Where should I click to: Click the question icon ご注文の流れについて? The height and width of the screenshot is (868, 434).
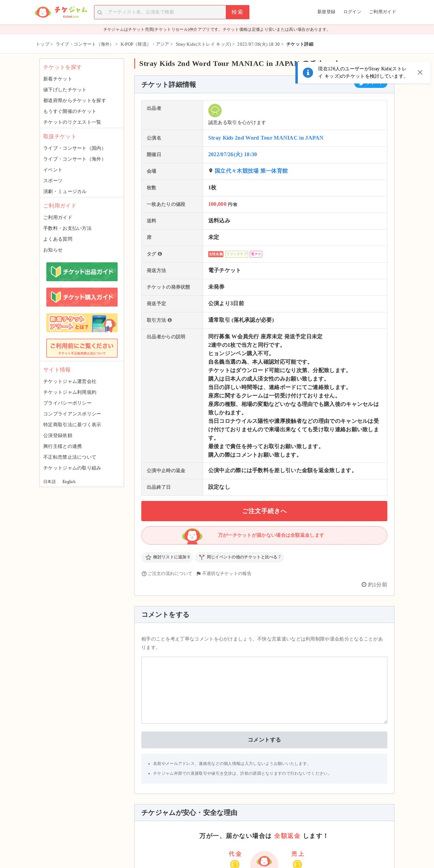coord(144,574)
